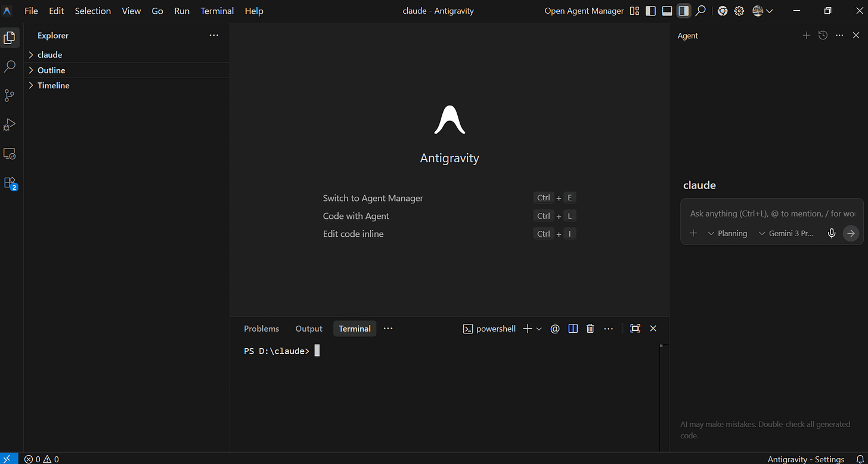
Task: Click the claude - Antigravity title bar text
Action: point(438,11)
